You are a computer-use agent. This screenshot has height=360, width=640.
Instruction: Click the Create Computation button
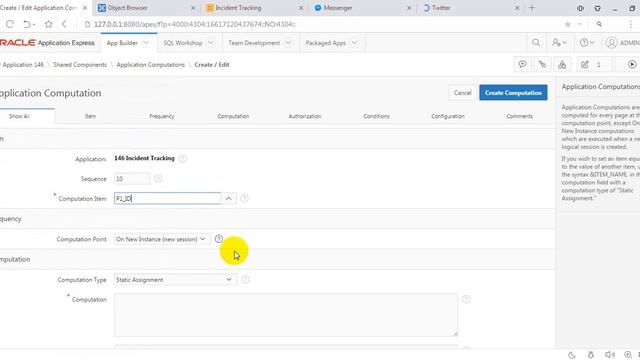pos(513,93)
